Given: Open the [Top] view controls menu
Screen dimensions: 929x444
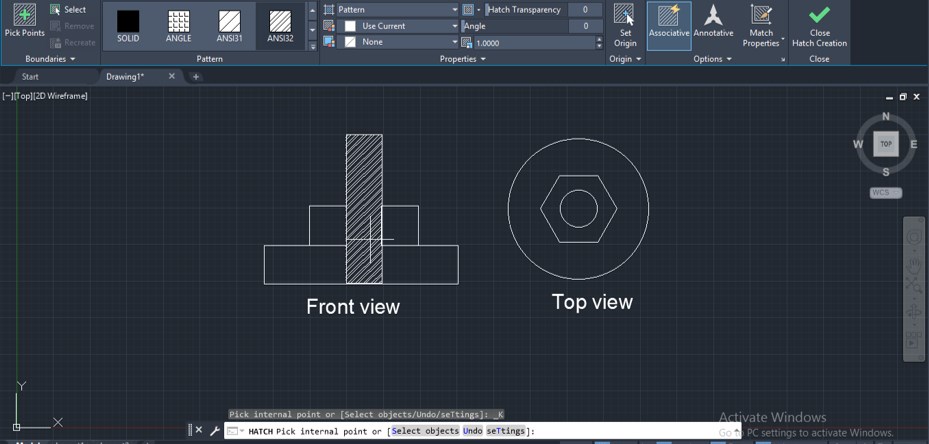Looking at the screenshot, I should (x=24, y=96).
